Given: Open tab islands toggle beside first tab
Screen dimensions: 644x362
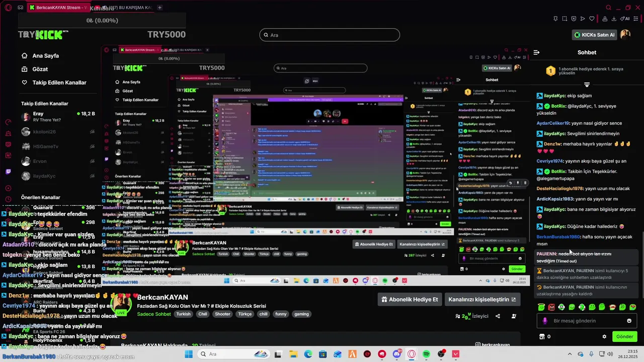Looking at the screenshot, I should 20,8.
